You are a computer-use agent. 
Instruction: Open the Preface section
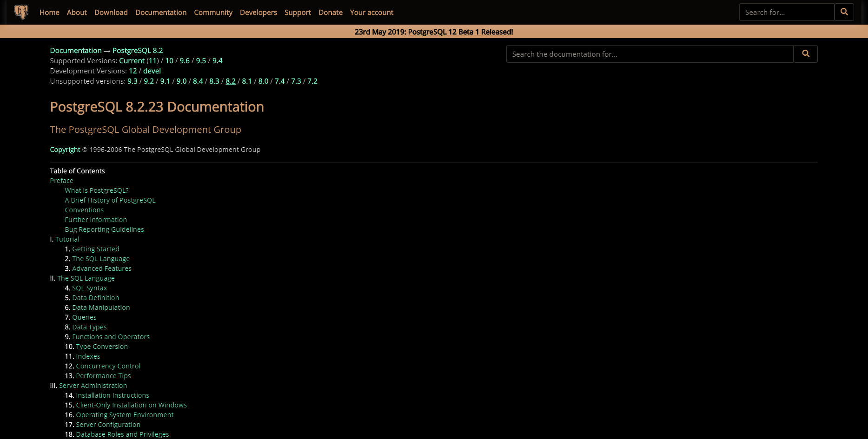pos(61,180)
